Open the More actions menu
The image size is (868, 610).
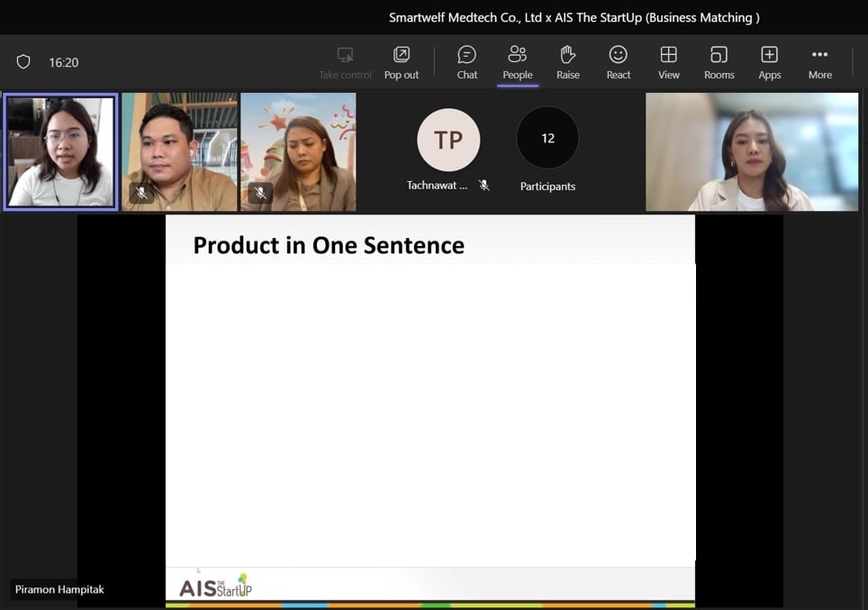(820, 62)
